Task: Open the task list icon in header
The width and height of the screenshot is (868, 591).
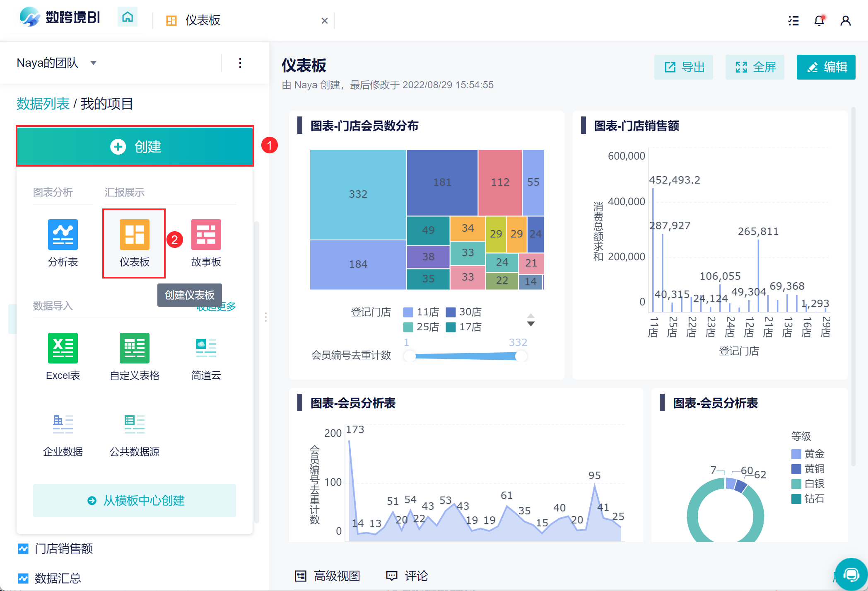Action: click(x=793, y=20)
